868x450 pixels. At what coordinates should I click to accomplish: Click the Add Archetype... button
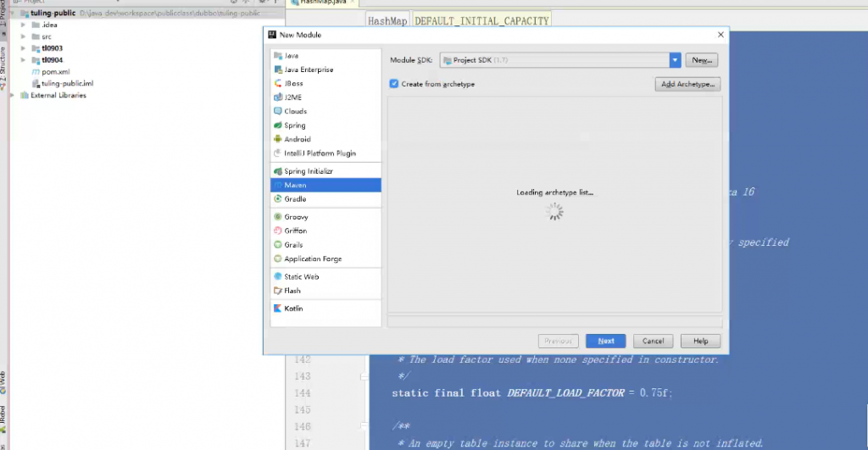tap(687, 84)
